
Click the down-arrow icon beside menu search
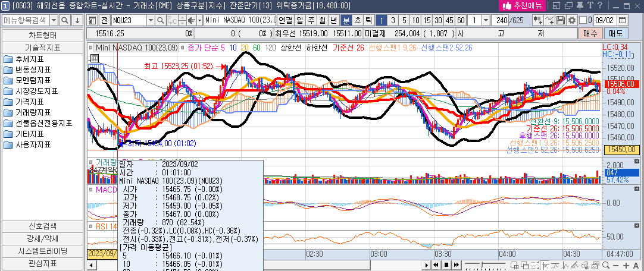[77, 20]
